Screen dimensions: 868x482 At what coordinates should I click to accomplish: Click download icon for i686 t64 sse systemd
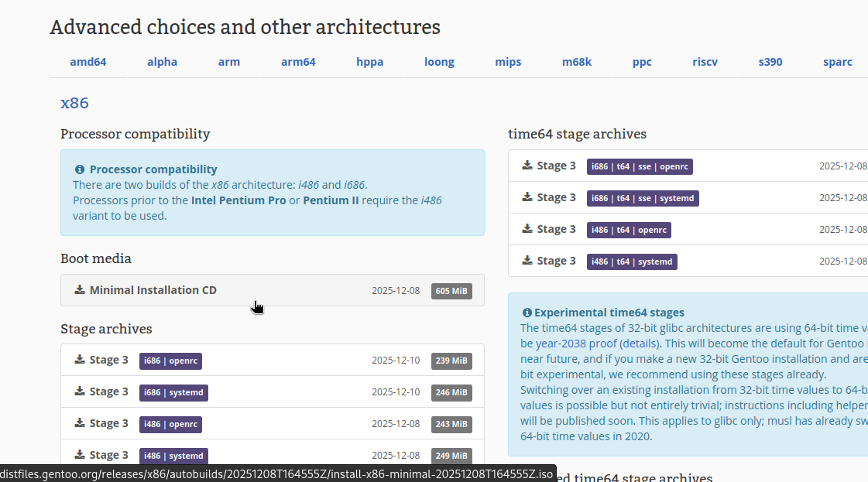click(x=527, y=197)
